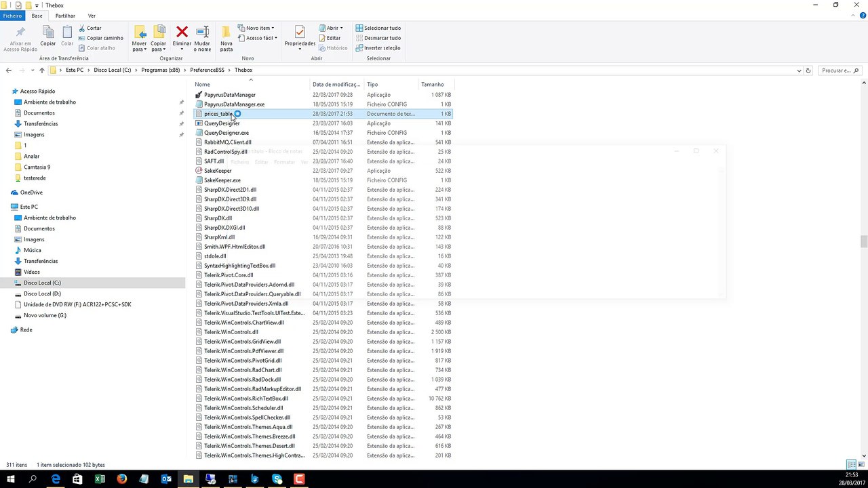The width and height of the screenshot is (868, 488).
Task: Open the Copiar para dropdown
Action: pos(159,39)
